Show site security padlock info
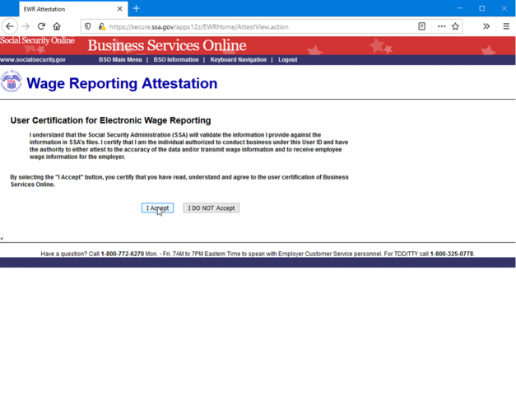This screenshot has width=516, height=420. point(101,26)
